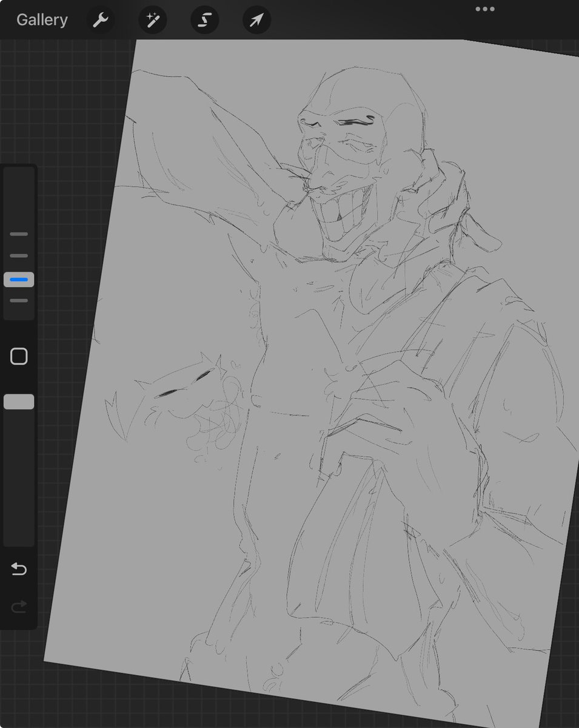Redo the last undone stroke
579x728 pixels.
tap(19, 606)
